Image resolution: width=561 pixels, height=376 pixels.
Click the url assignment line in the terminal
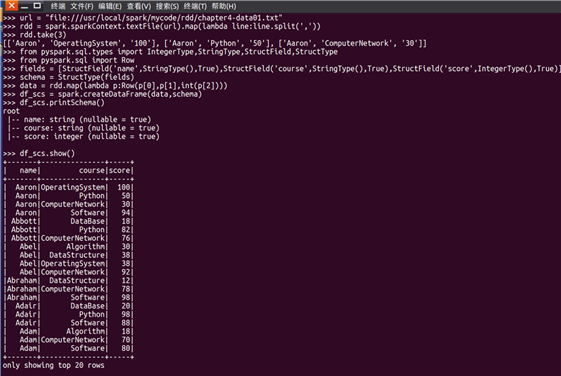[x=143, y=18]
